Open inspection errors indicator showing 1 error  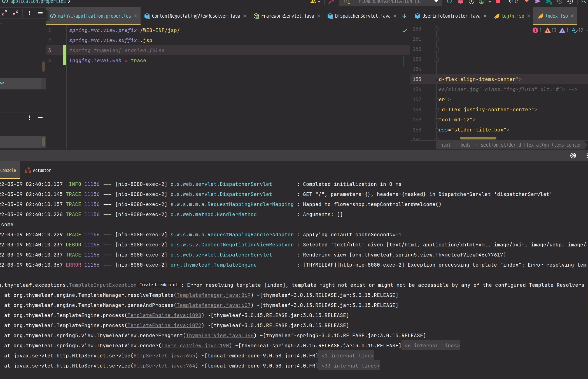537,30
